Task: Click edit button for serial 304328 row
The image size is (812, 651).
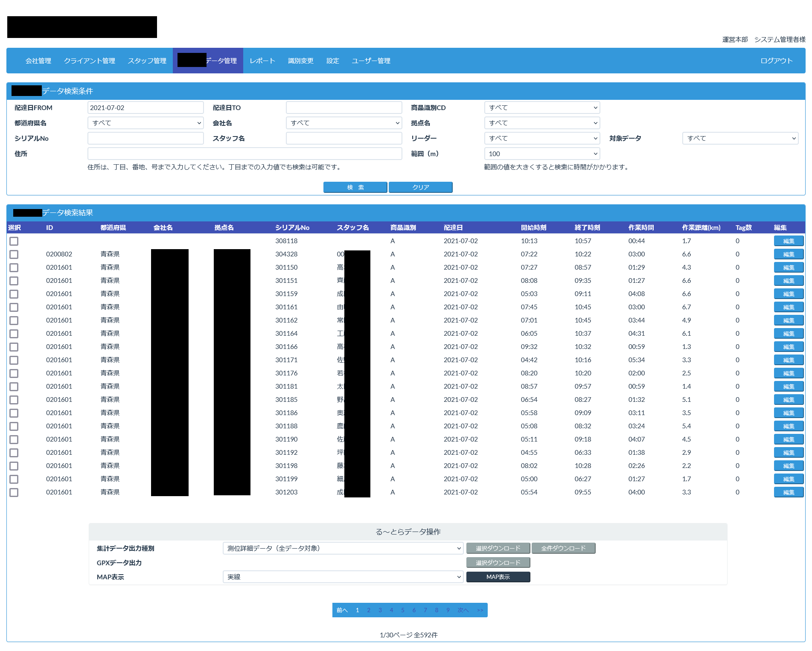Action: 788,254
